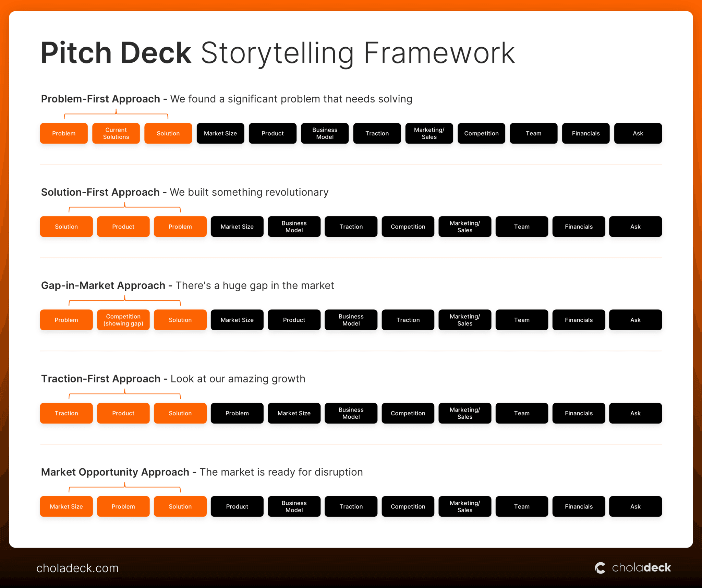Select Competition in Solution-First Approach
This screenshot has height=588, width=702.
(x=408, y=226)
